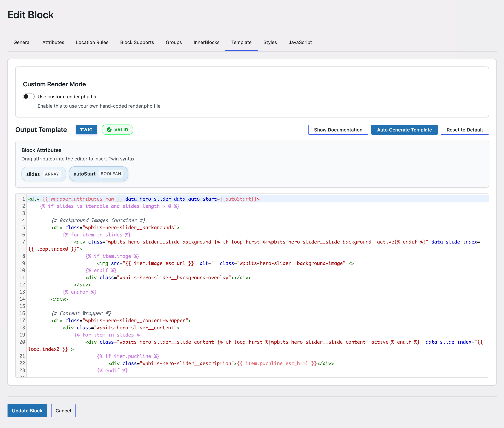Select the autoStart BOOLEAN attribute chip
Image resolution: width=504 pixels, height=428 pixels.
pyautogui.click(x=98, y=174)
